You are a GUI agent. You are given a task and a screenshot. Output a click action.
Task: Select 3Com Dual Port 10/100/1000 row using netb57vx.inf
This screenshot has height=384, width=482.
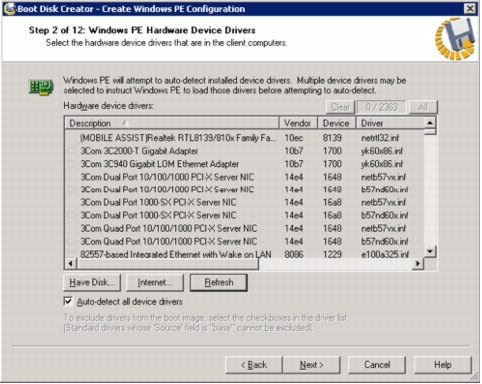244,177
